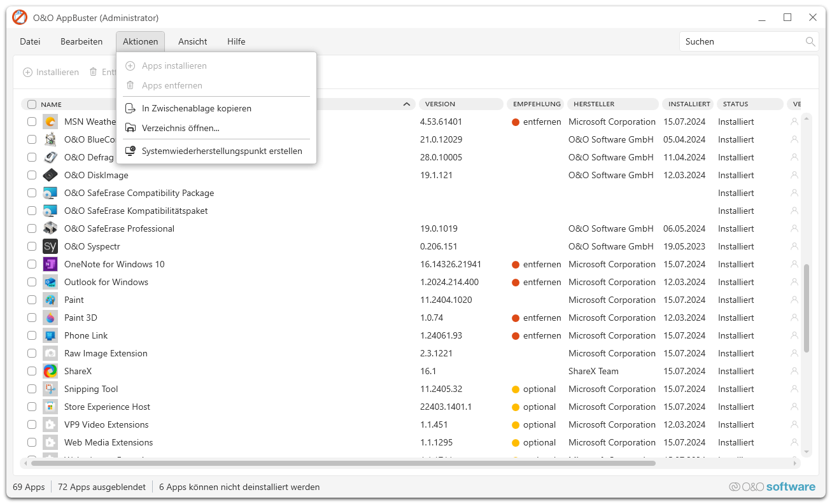832x504 pixels.
Task: Click the horizontal scrollbar thumb
Action: click(x=342, y=463)
